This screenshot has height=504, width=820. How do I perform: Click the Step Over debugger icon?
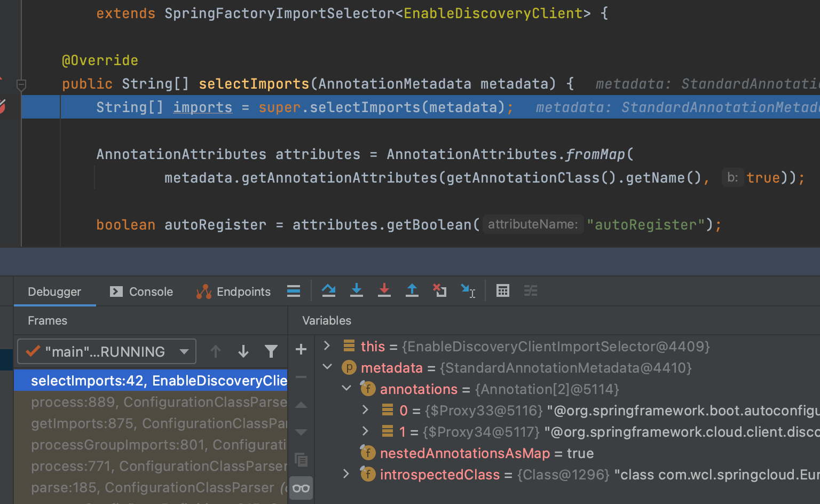[x=329, y=290]
